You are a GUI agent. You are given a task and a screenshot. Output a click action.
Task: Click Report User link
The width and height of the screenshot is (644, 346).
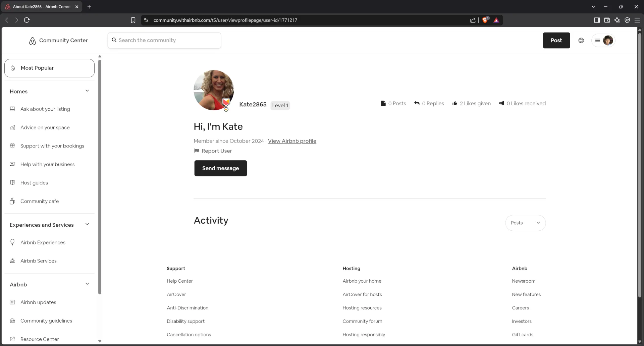[x=217, y=151]
